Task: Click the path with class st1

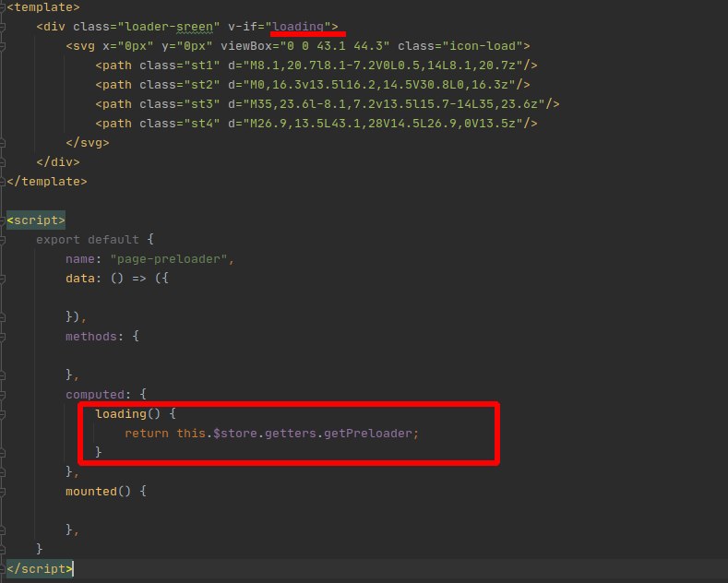Action: (316, 65)
